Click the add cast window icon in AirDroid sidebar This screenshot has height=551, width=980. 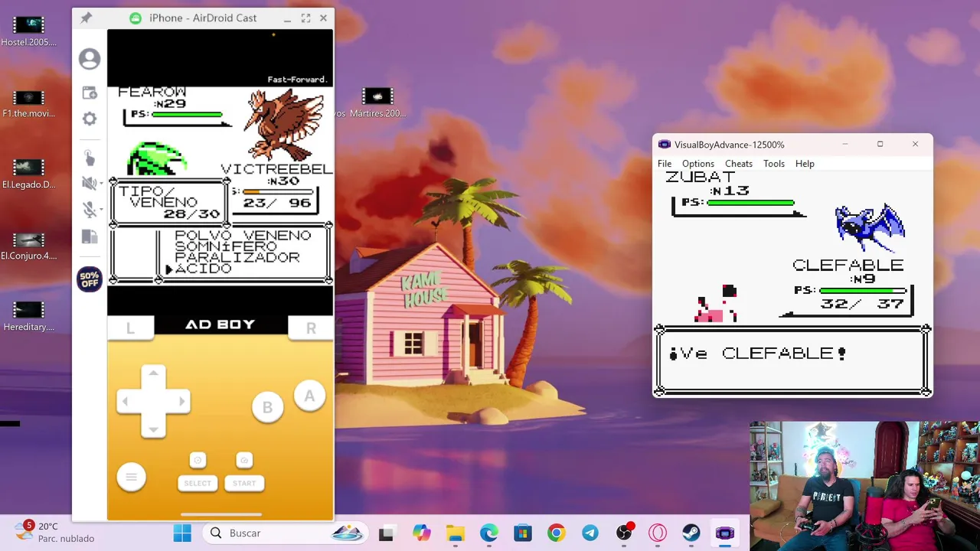(x=90, y=93)
